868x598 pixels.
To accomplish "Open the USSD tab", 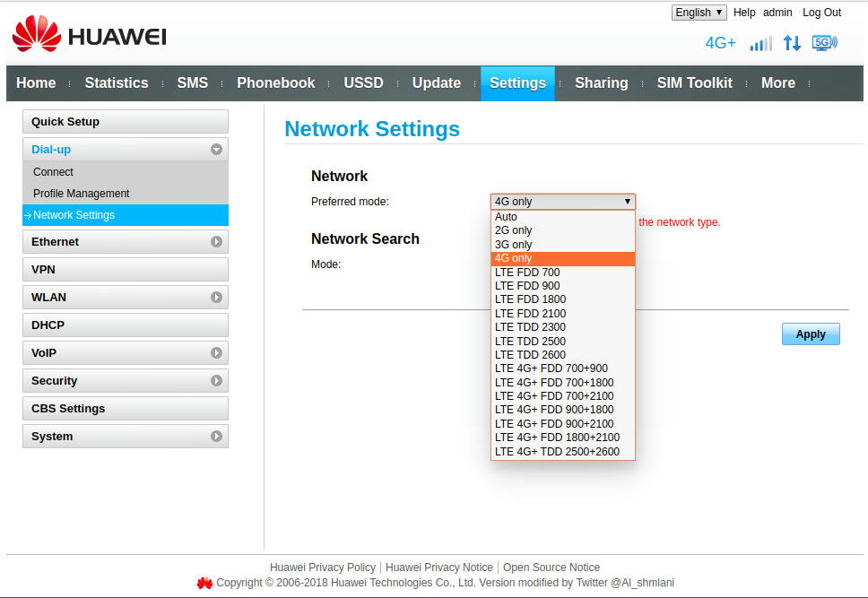I will click(364, 83).
